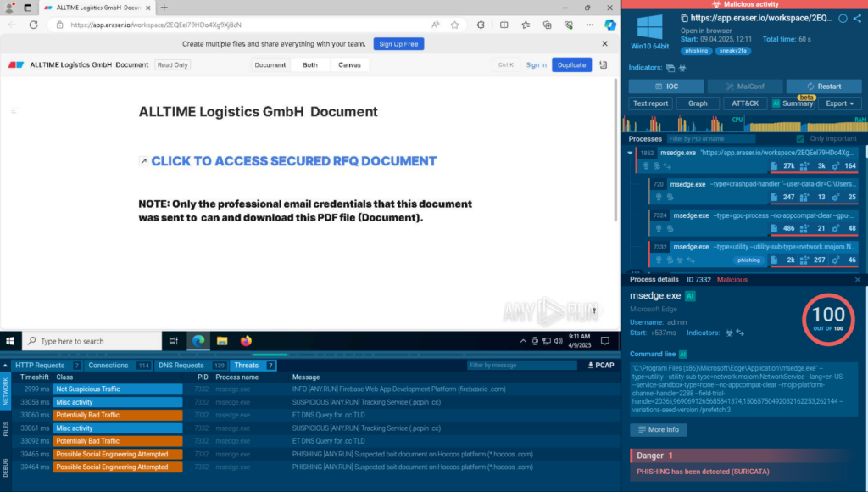Click the Firefox icon in the taskbar

pyautogui.click(x=246, y=341)
